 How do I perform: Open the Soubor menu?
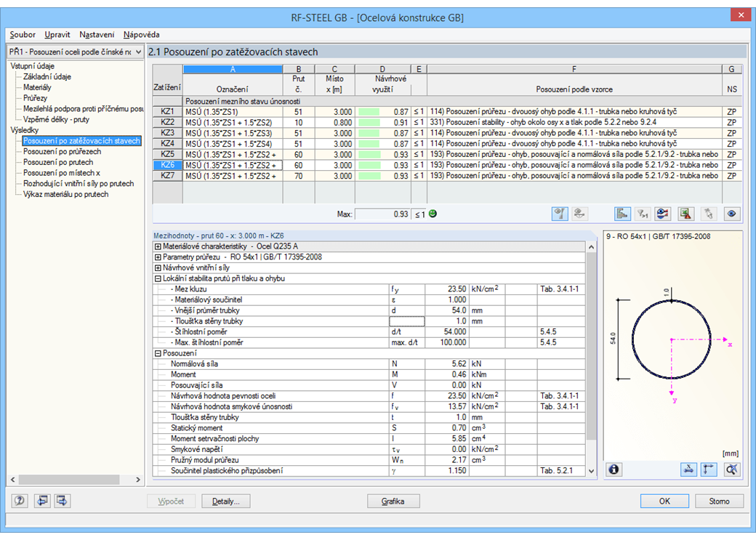pyautogui.click(x=23, y=35)
